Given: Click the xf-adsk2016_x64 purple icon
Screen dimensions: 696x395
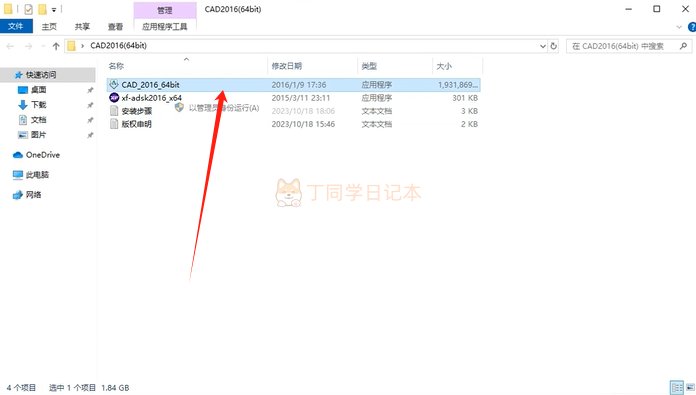Looking at the screenshot, I should point(114,98).
